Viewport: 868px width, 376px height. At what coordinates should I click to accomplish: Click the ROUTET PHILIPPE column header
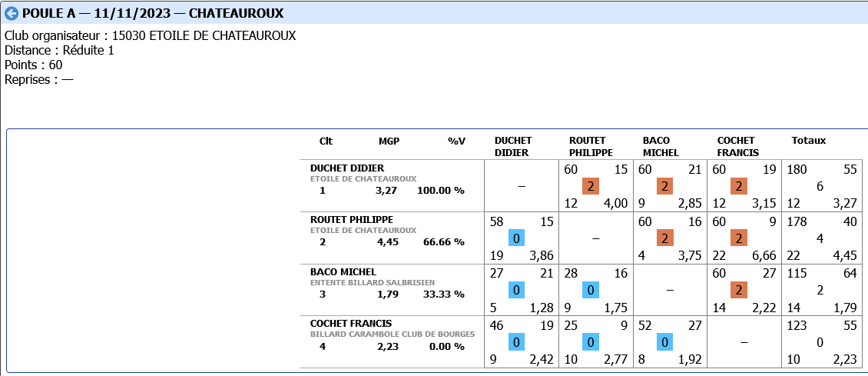point(591,146)
